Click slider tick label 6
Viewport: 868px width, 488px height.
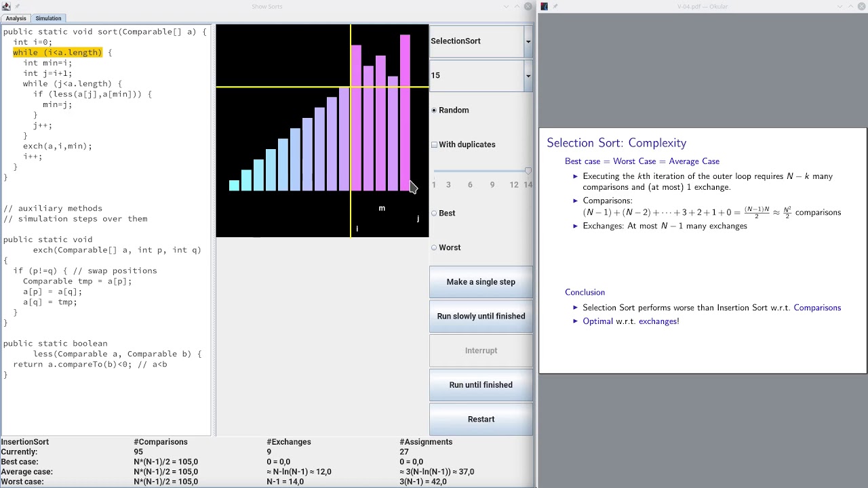click(x=470, y=184)
